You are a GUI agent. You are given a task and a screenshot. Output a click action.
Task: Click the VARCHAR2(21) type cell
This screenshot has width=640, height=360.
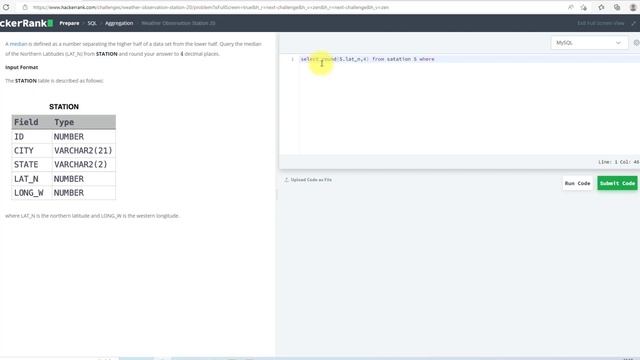(x=84, y=151)
